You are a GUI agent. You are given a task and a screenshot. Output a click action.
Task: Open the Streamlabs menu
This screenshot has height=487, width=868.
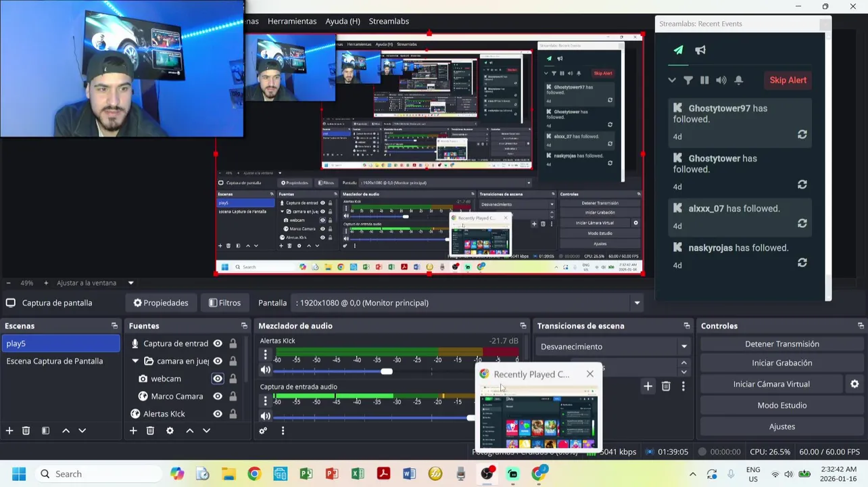pyautogui.click(x=389, y=21)
